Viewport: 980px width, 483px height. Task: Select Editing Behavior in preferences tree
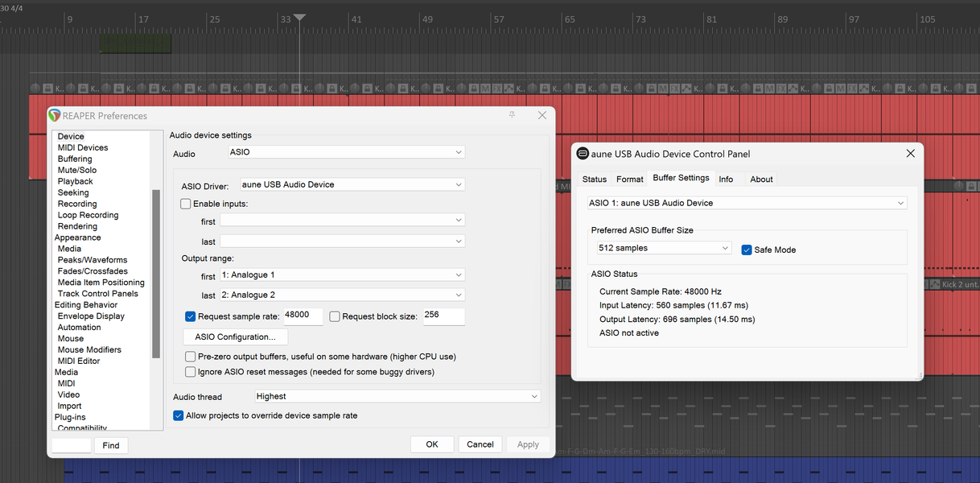(x=86, y=305)
